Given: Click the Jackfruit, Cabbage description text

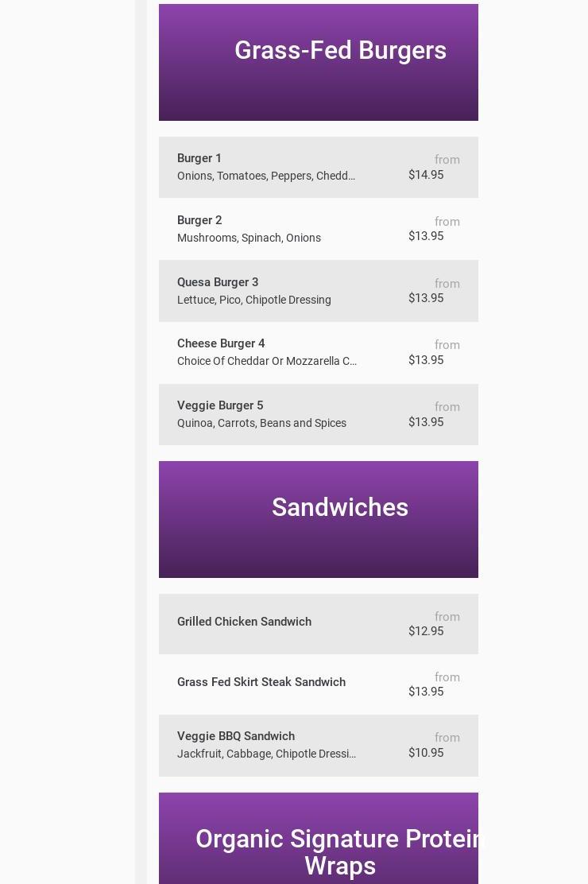Looking at the screenshot, I should (x=266, y=754).
